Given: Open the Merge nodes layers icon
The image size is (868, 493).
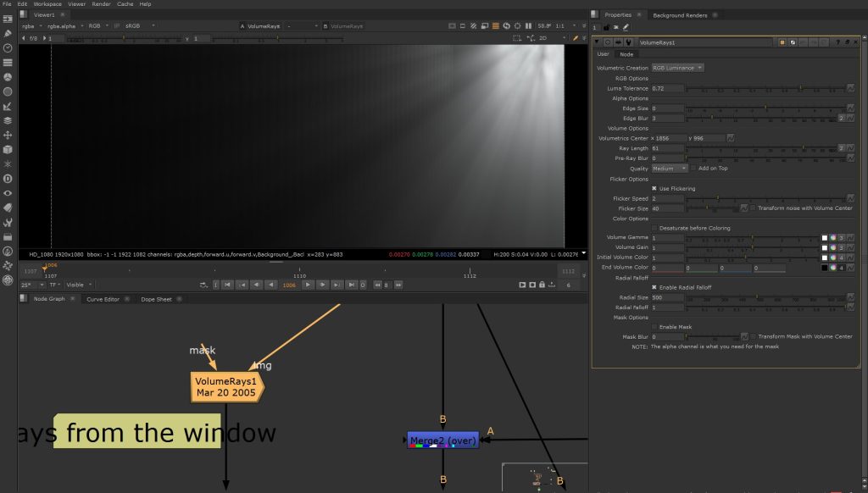Looking at the screenshot, I should (8, 120).
